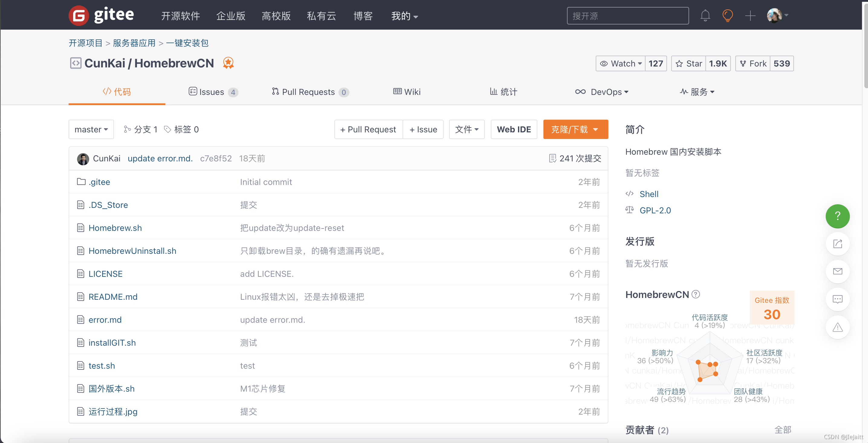Click the CunKai commit author avatar

click(x=83, y=159)
